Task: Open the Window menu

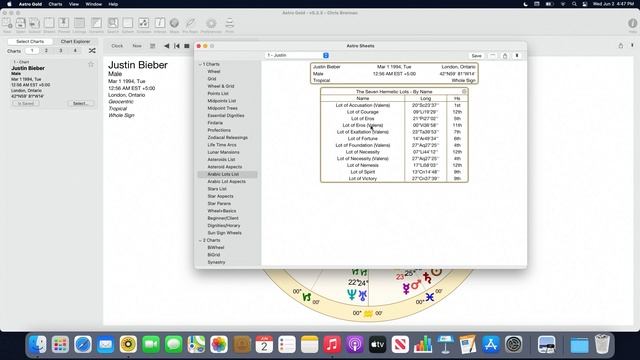Action: pos(93,4)
